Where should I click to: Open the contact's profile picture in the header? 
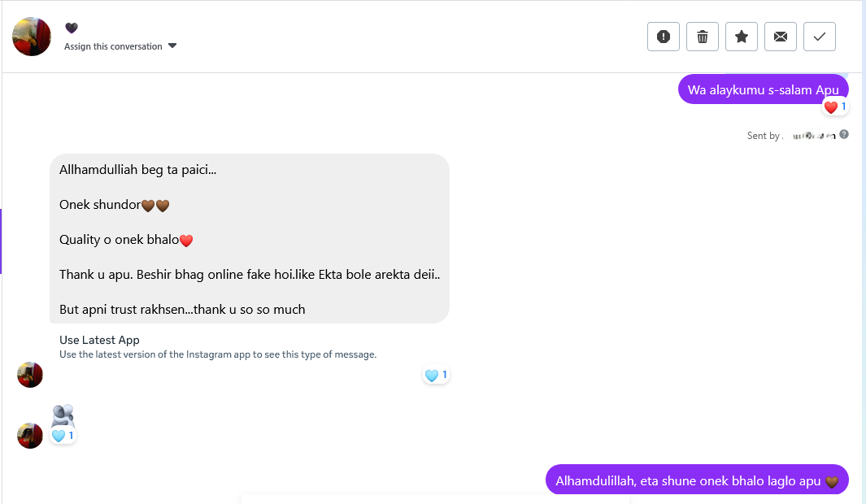pos(31,36)
